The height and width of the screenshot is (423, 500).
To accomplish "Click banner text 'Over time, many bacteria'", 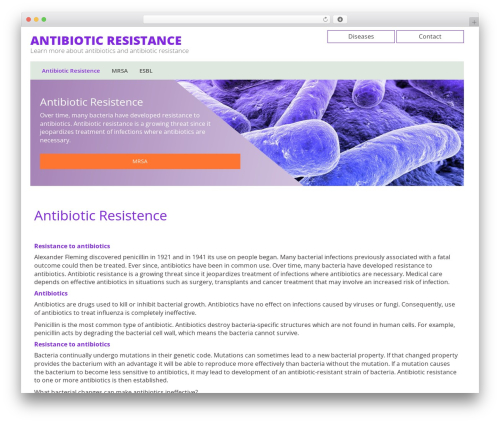I will coord(125,128).
